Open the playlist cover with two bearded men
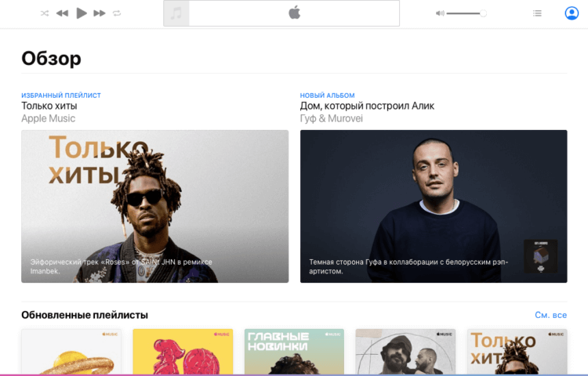The width and height of the screenshot is (588, 376). point(406,352)
